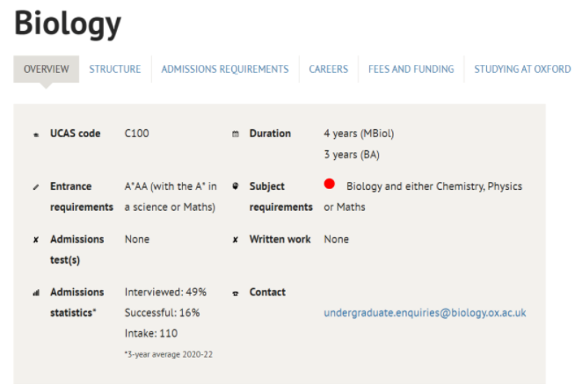
Task: Go to the Careers tab
Action: click(328, 69)
